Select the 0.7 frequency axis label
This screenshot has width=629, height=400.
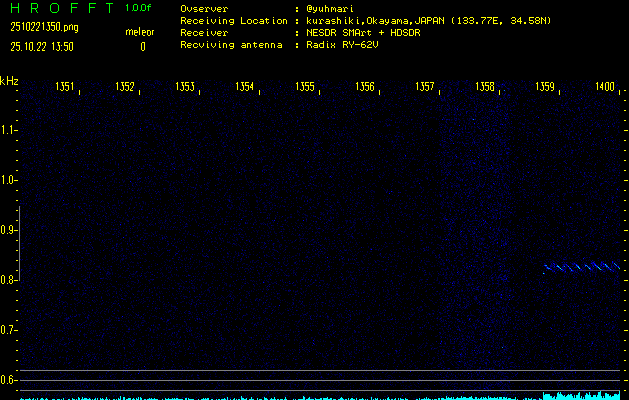point(7,330)
